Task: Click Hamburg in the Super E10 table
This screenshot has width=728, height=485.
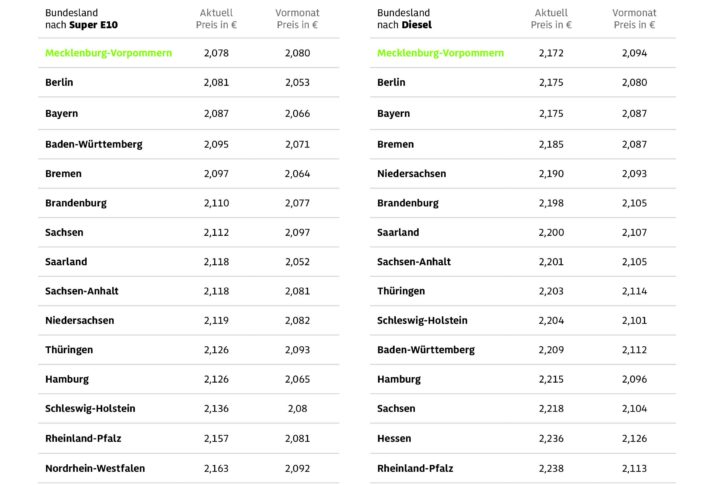Action: [67, 379]
